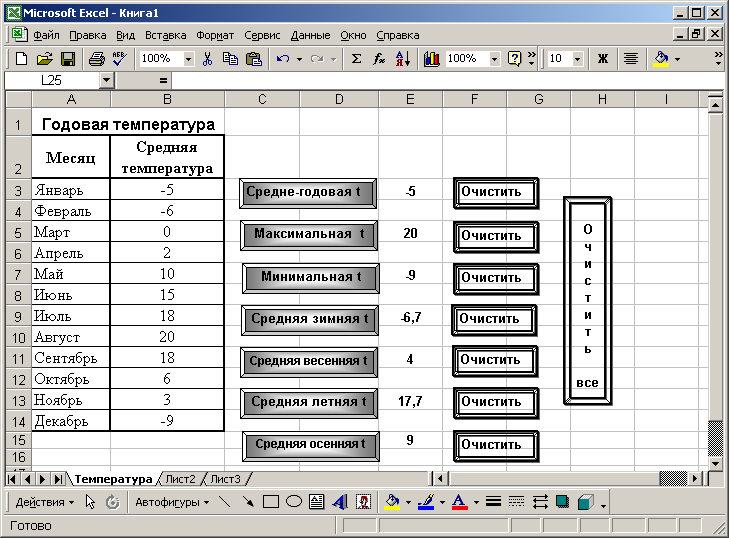Select the Line drawing tool
This screenshot has height=538, width=729.
pyautogui.click(x=225, y=502)
